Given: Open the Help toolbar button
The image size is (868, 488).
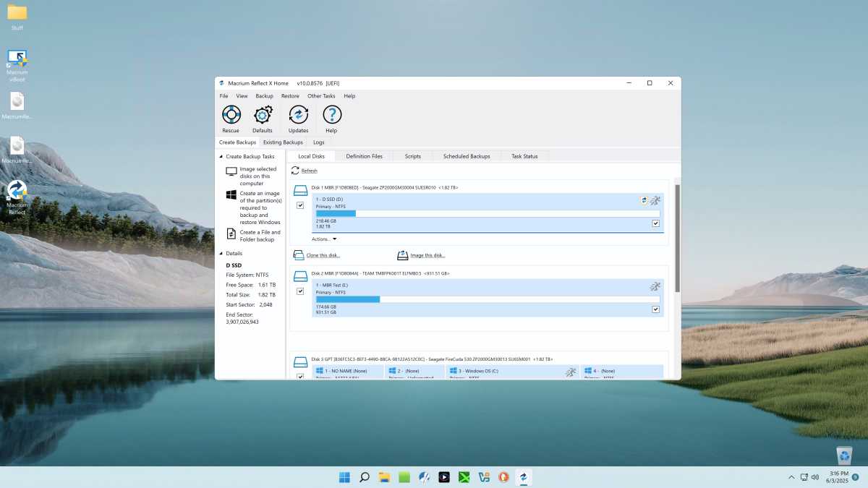Looking at the screenshot, I should click(331, 119).
